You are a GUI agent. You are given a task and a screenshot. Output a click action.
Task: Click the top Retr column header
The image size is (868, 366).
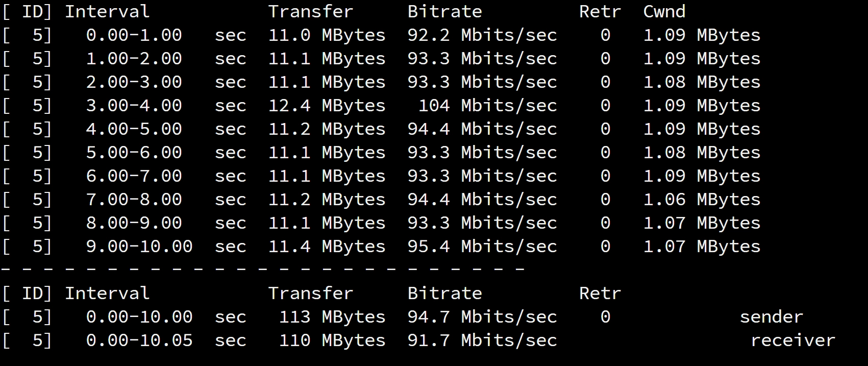coord(600,11)
